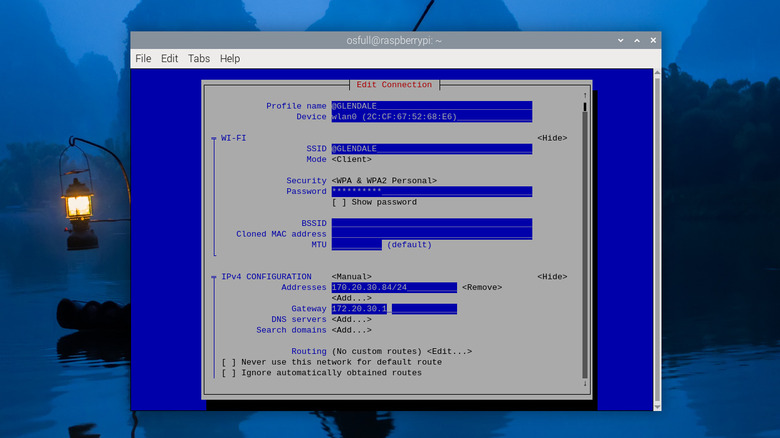The height and width of the screenshot is (438, 780).
Task: Click the Password input field
Action: [x=431, y=191]
